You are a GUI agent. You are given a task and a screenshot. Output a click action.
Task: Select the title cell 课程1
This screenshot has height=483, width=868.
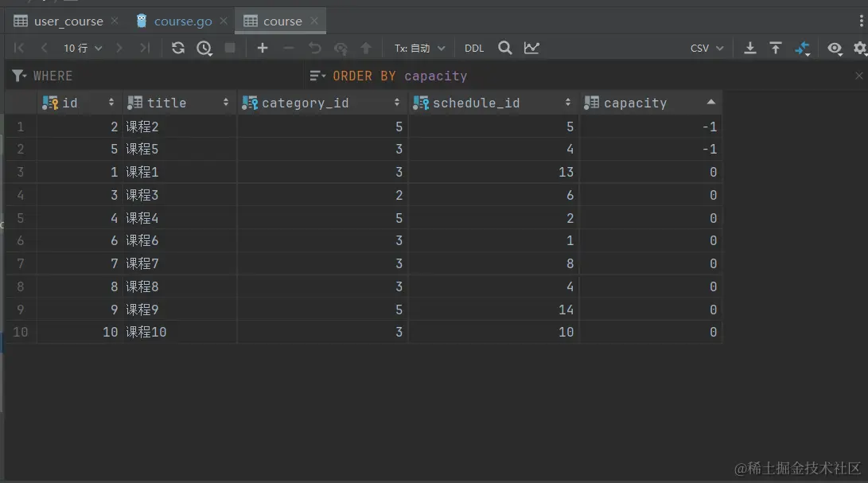(179, 172)
